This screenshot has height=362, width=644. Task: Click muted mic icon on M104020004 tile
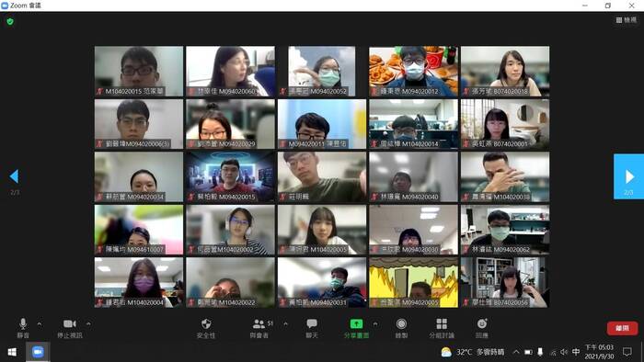point(99,302)
